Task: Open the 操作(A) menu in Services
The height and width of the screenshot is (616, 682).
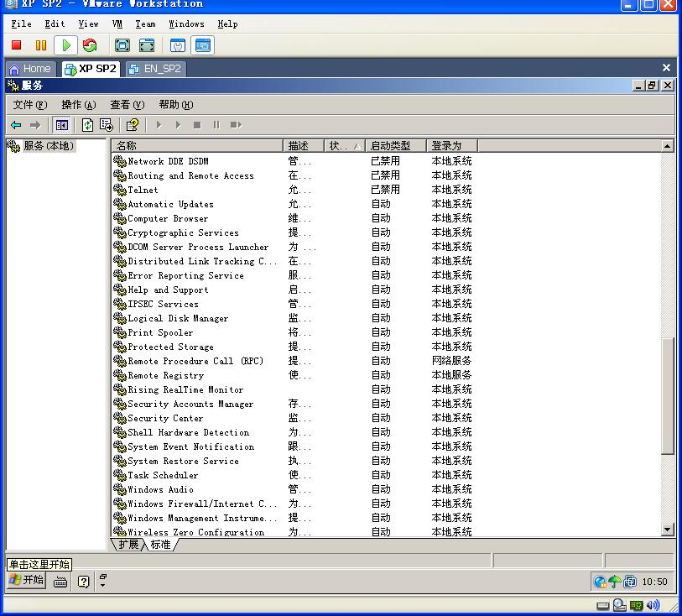Action: [x=79, y=105]
